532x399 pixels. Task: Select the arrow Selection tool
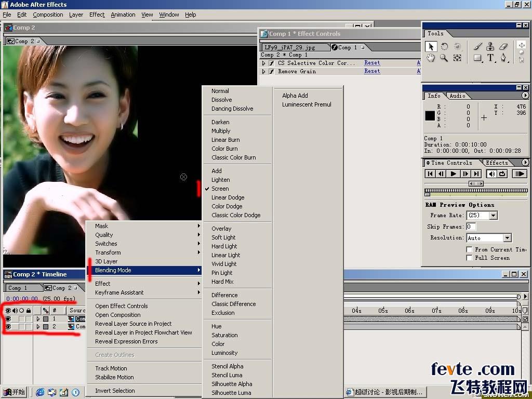(431, 46)
